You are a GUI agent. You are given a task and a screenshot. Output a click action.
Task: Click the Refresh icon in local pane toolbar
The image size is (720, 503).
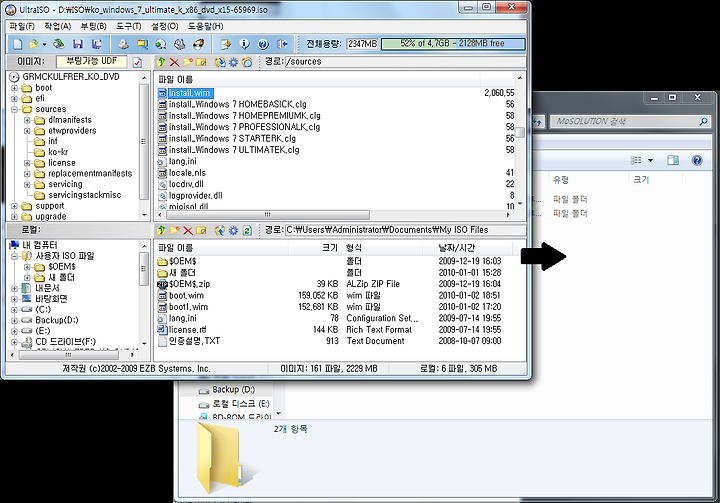coord(247,230)
